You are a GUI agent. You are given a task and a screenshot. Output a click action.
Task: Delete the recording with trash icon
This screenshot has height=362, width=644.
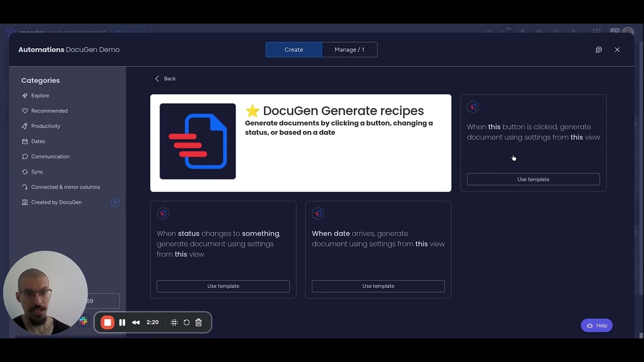coord(199,323)
